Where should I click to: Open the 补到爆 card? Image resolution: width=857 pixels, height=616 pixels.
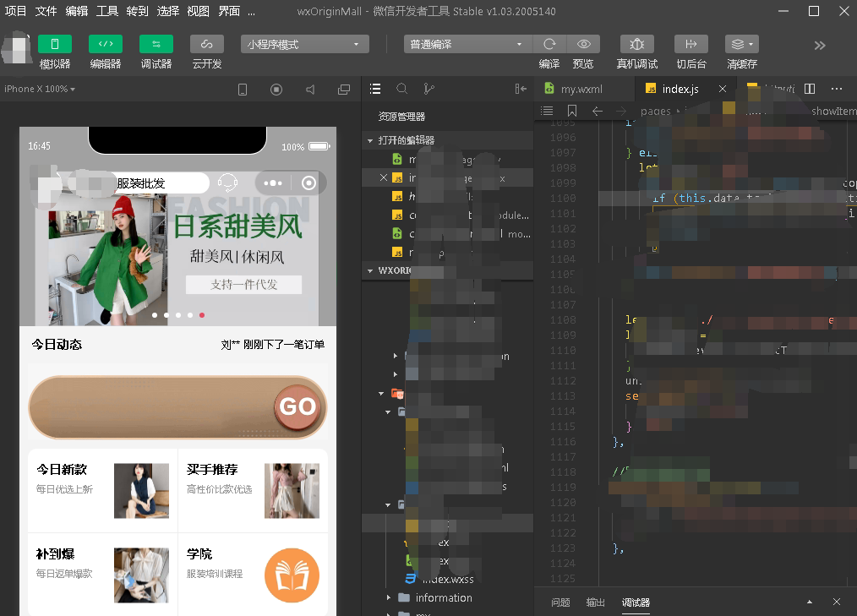pos(103,575)
